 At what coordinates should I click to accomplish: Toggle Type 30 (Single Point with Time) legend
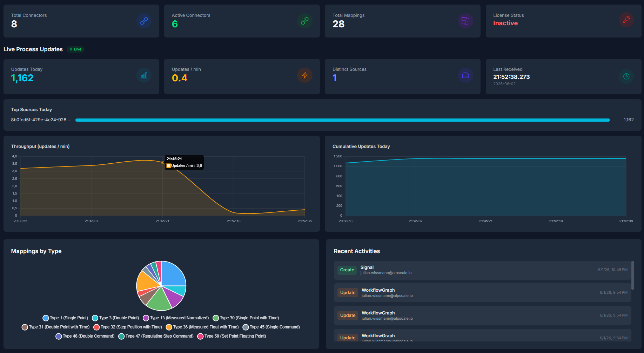pos(246,318)
